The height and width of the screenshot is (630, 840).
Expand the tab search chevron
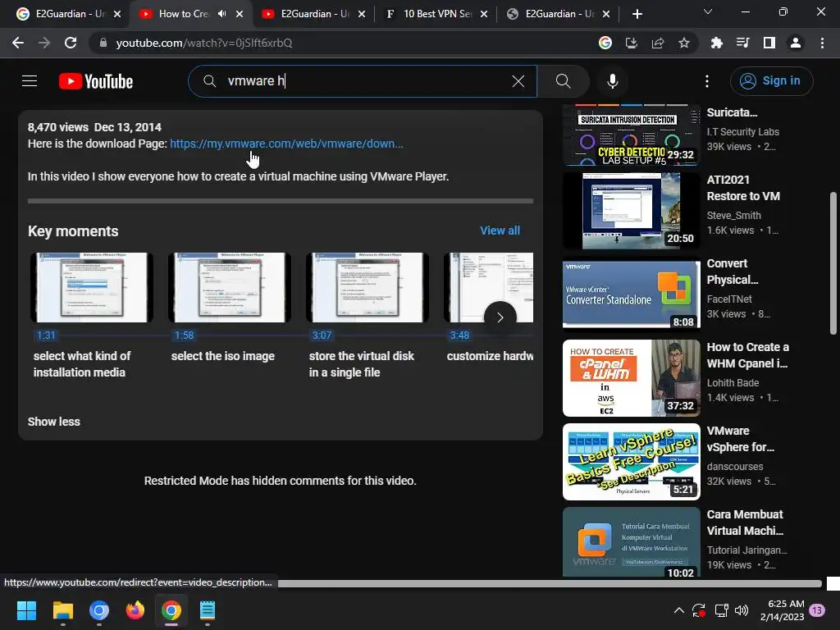(708, 11)
